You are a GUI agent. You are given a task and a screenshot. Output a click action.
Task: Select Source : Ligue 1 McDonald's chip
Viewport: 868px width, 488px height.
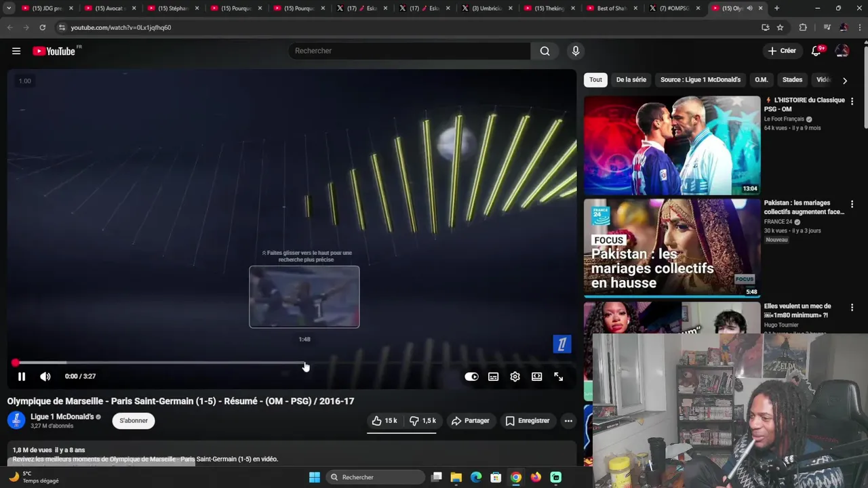click(701, 80)
